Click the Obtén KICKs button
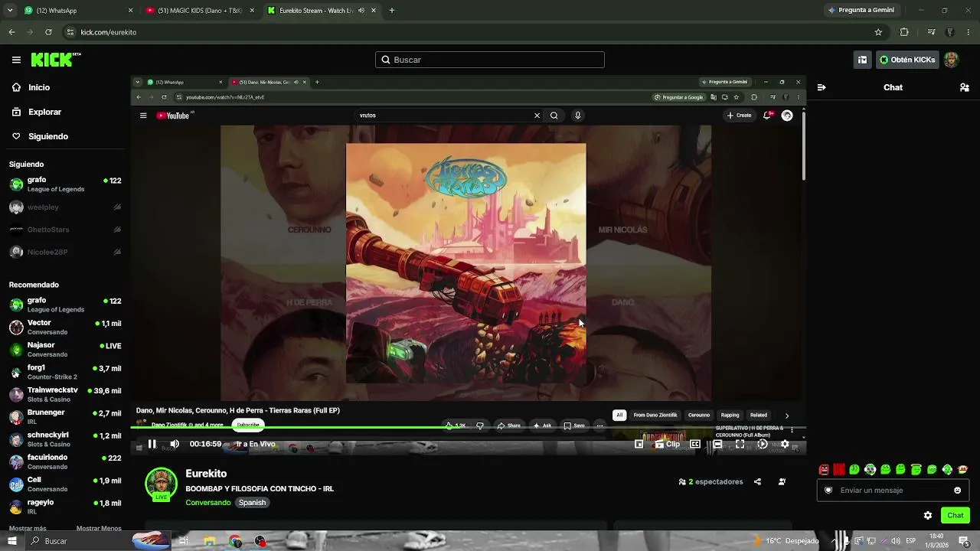The width and height of the screenshot is (980, 551). (907, 60)
